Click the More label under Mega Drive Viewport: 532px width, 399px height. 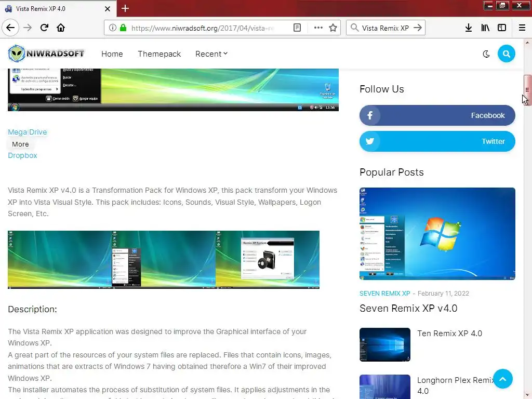pyautogui.click(x=20, y=144)
